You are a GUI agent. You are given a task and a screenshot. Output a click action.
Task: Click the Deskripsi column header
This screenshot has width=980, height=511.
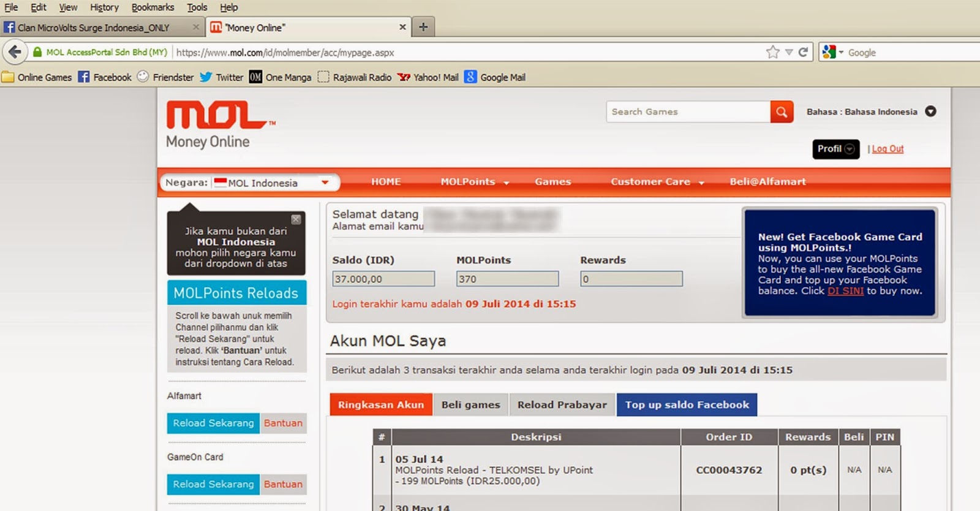pos(536,437)
